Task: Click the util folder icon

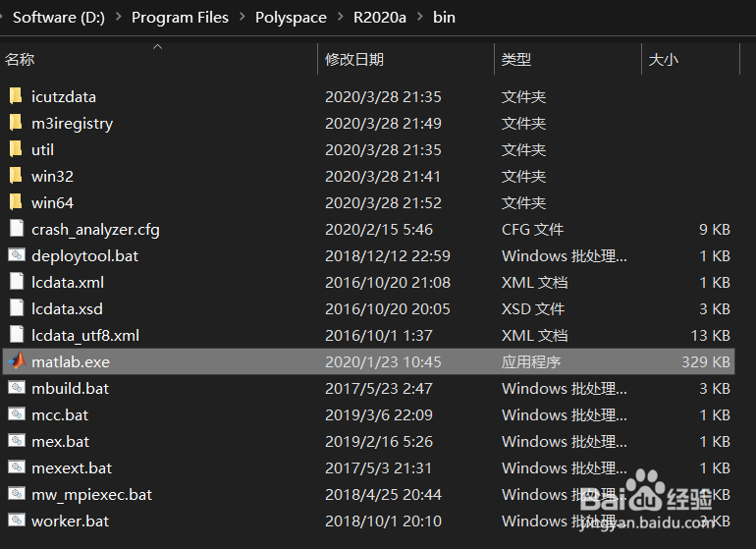Action: 16,149
